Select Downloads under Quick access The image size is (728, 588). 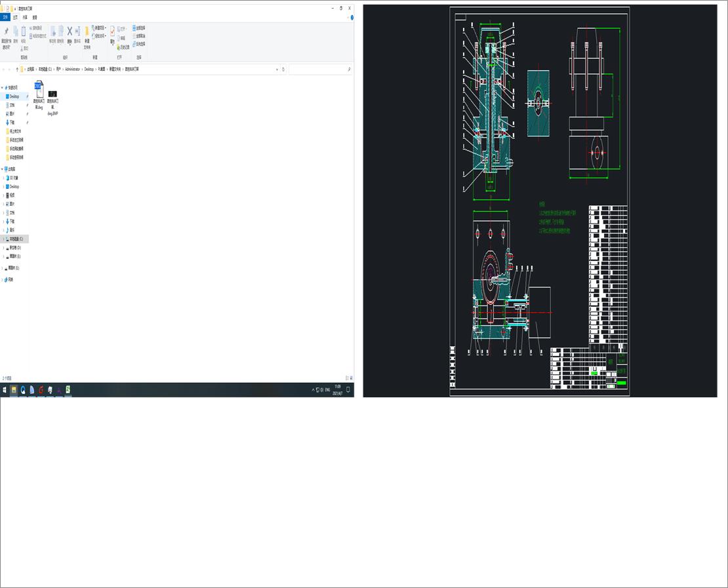pyautogui.click(x=12, y=123)
